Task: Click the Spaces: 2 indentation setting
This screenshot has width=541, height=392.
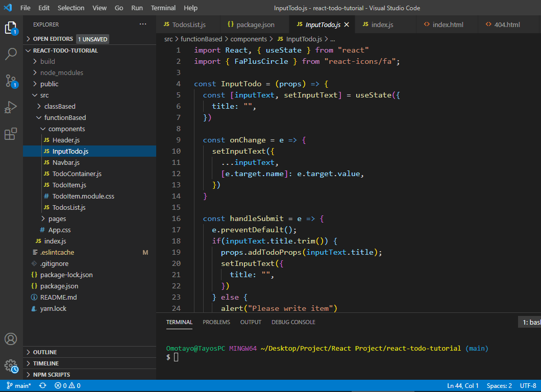Action: coord(499,385)
